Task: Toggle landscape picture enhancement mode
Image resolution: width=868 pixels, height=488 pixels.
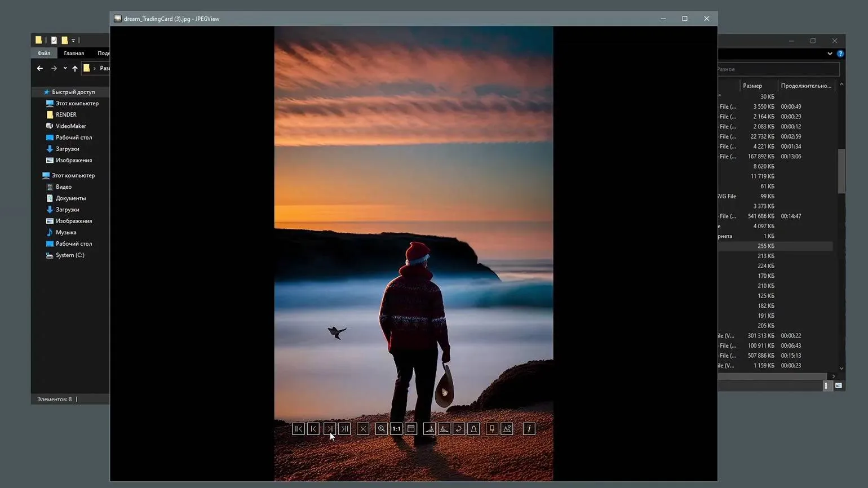Action: [x=507, y=429]
